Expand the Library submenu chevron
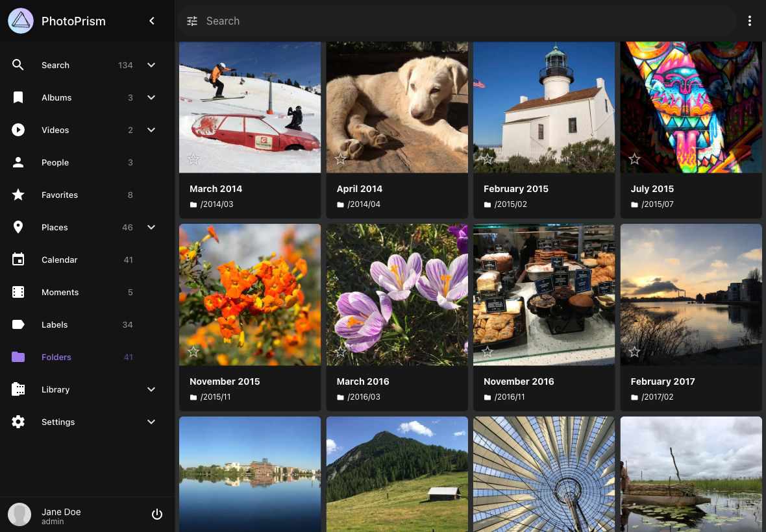766x532 pixels. [151, 389]
